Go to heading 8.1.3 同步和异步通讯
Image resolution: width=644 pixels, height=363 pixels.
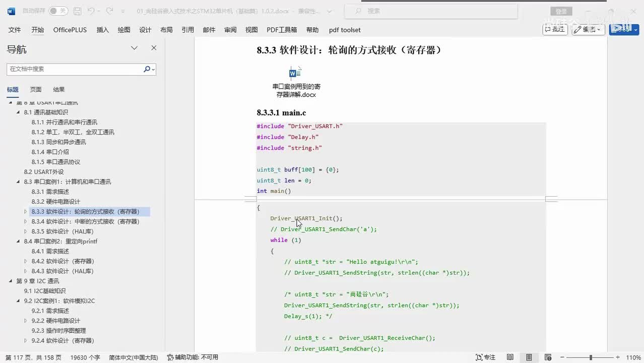pyautogui.click(x=59, y=142)
